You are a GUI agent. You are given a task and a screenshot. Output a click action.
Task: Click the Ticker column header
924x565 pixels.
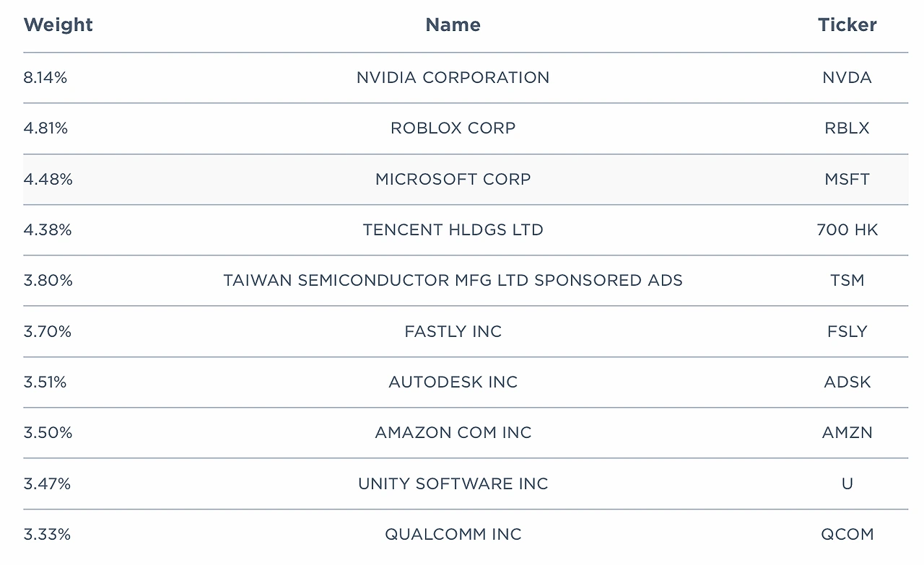click(847, 25)
